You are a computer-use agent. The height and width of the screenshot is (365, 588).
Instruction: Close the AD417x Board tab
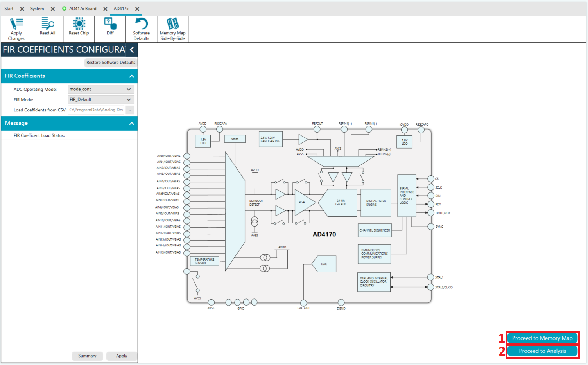(x=105, y=9)
